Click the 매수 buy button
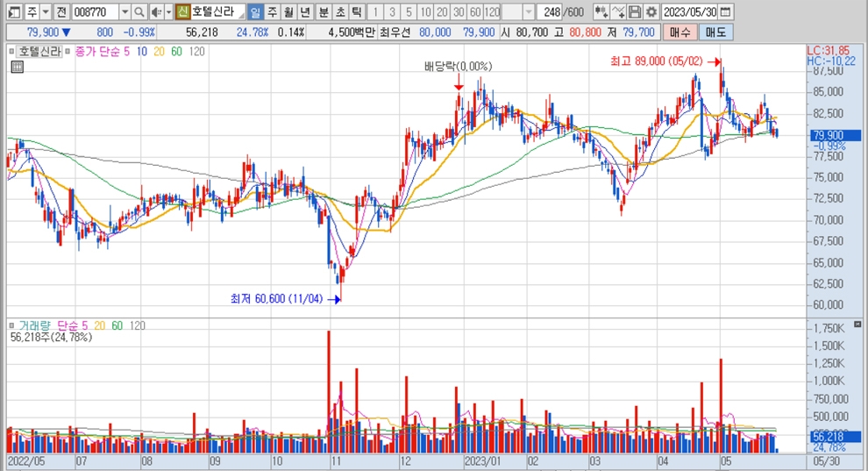 [x=679, y=32]
